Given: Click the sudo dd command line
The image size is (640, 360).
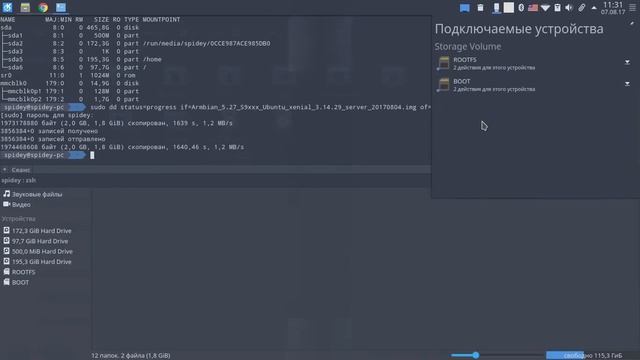Looking at the screenshot, I should tap(260, 107).
